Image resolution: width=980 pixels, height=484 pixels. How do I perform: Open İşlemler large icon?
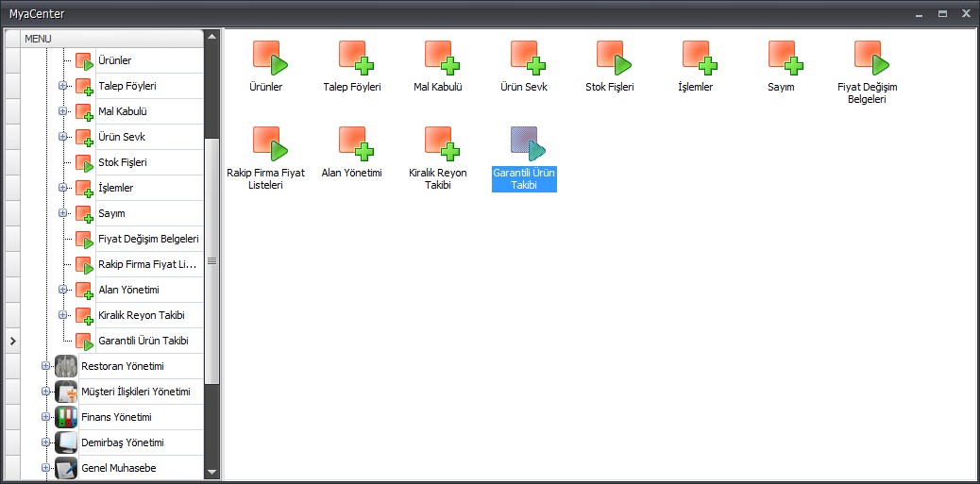click(700, 58)
